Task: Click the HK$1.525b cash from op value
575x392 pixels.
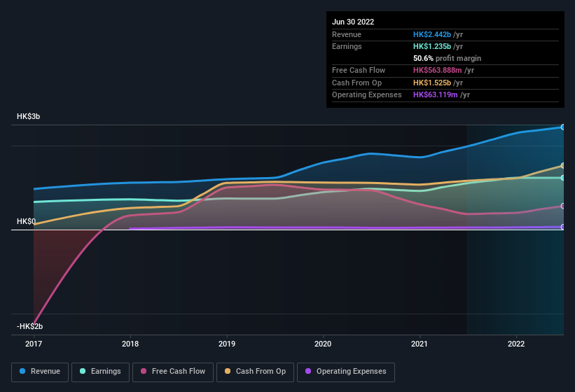Action: pos(432,83)
